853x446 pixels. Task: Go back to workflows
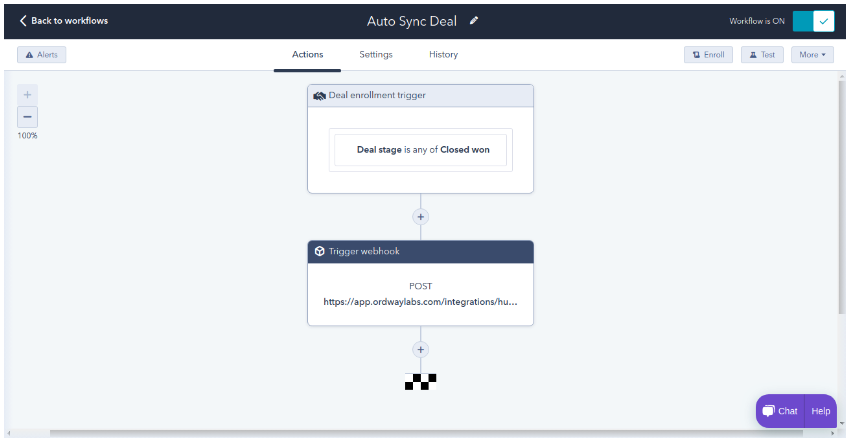pyautogui.click(x=64, y=21)
